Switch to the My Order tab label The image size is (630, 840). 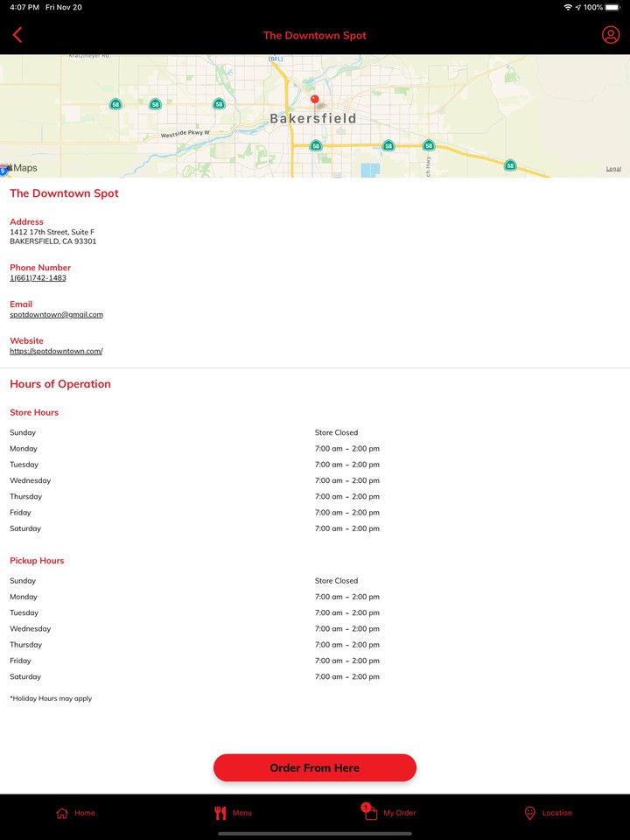(x=399, y=813)
